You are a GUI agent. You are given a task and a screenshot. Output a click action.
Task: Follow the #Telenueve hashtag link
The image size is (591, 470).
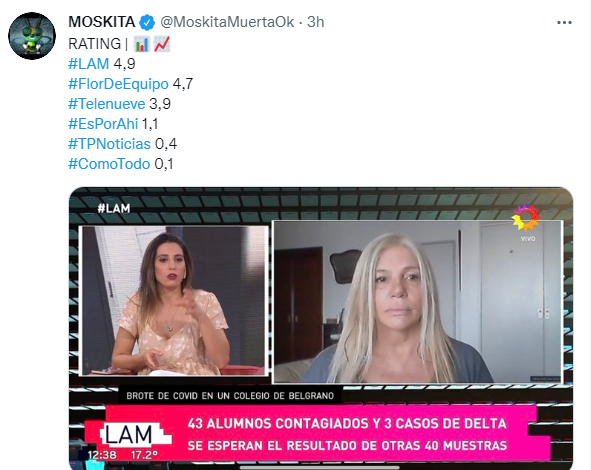[x=106, y=104]
